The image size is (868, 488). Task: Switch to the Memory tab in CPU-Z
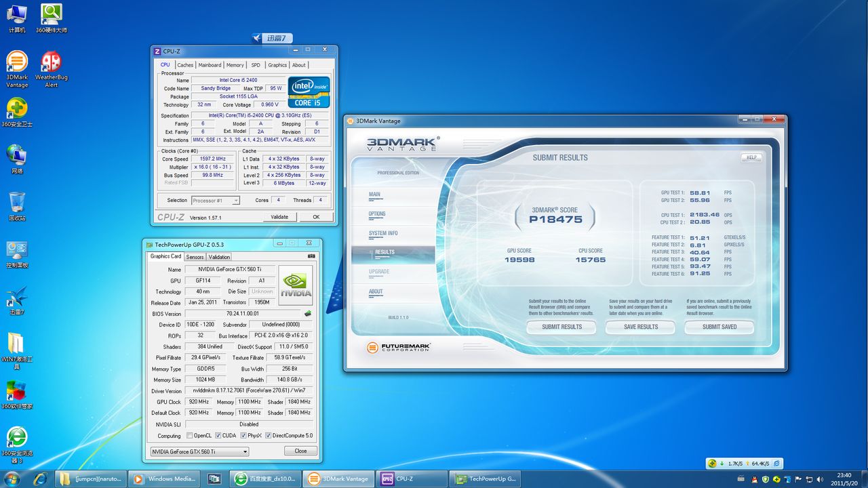point(235,65)
